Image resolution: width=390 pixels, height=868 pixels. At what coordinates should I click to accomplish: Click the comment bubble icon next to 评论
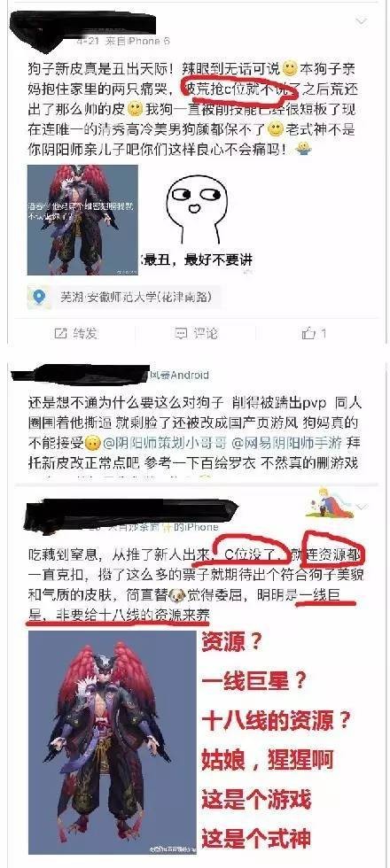(181, 333)
